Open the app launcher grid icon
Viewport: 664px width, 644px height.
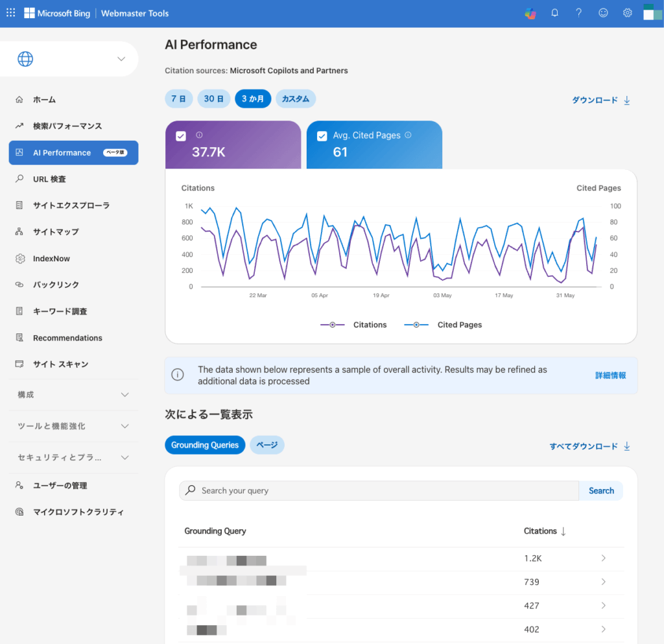click(x=11, y=13)
